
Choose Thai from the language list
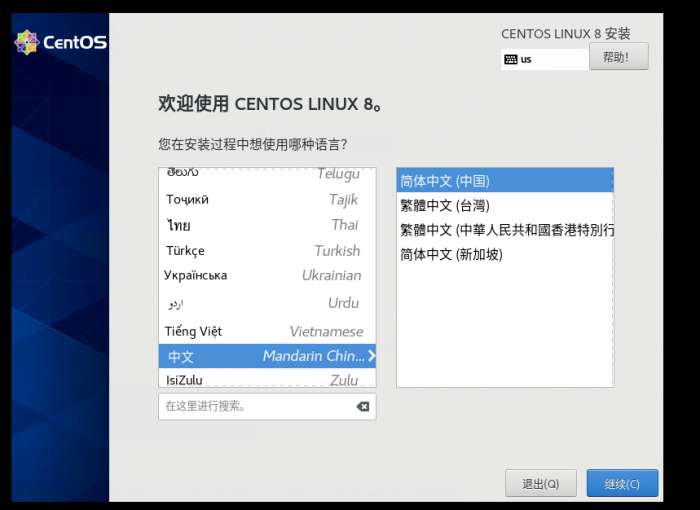click(x=267, y=225)
